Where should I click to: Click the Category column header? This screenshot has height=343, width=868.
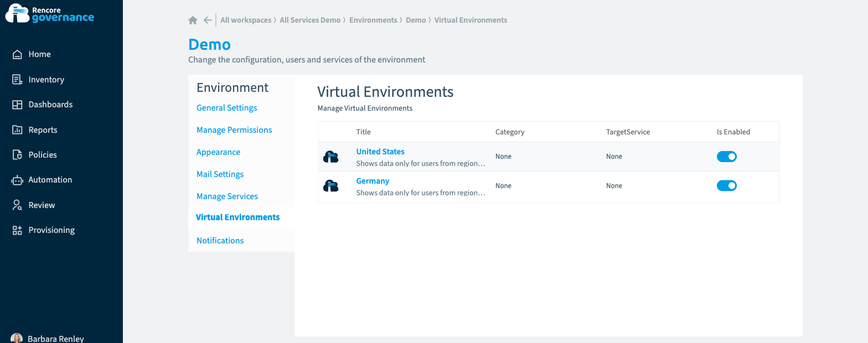click(510, 132)
